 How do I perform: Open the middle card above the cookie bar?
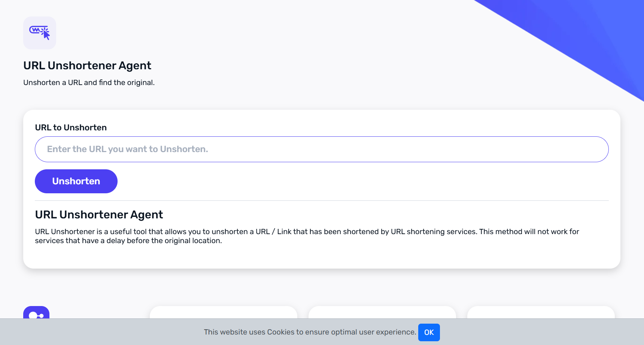[382, 312]
